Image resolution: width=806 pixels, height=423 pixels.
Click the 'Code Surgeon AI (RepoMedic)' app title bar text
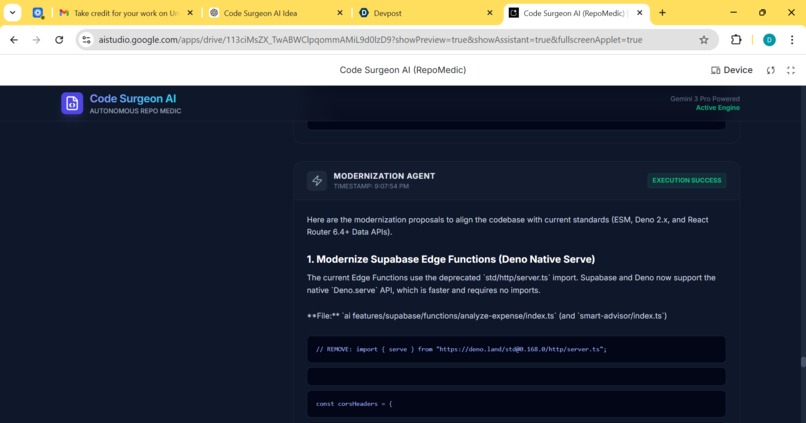pyautogui.click(x=402, y=70)
